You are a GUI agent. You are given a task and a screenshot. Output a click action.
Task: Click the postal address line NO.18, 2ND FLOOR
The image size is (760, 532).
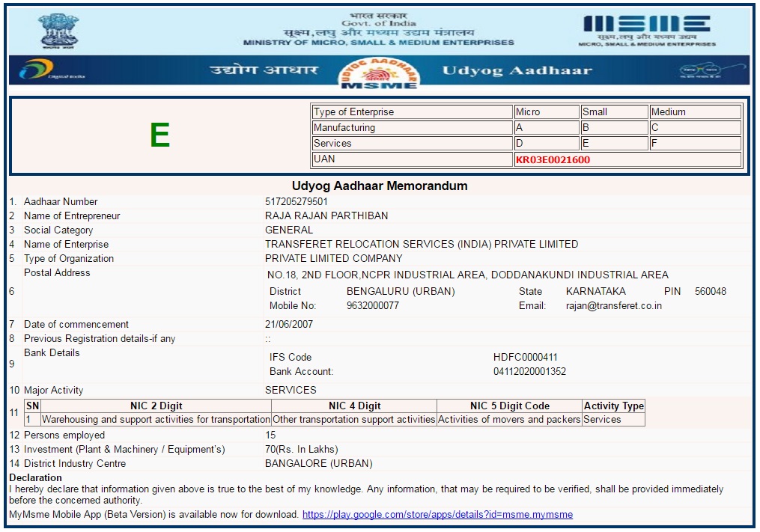click(468, 275)
